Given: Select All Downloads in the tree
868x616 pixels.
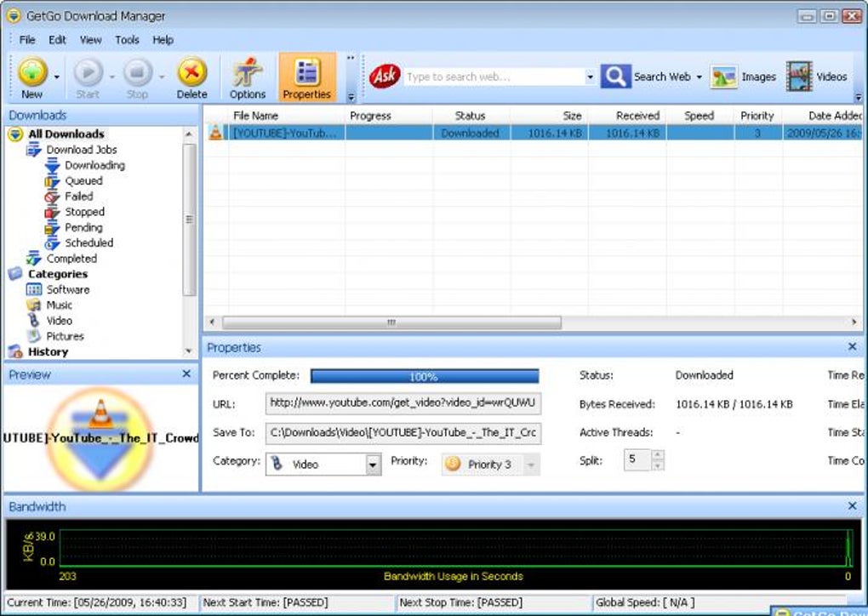Looking at the screenshot, I should pos(66,134).
